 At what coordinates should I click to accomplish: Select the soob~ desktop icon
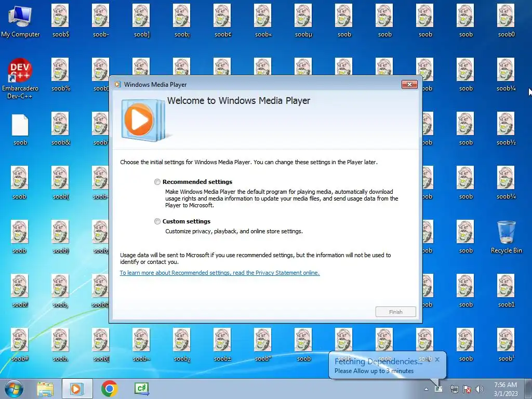tap(141, 345)
